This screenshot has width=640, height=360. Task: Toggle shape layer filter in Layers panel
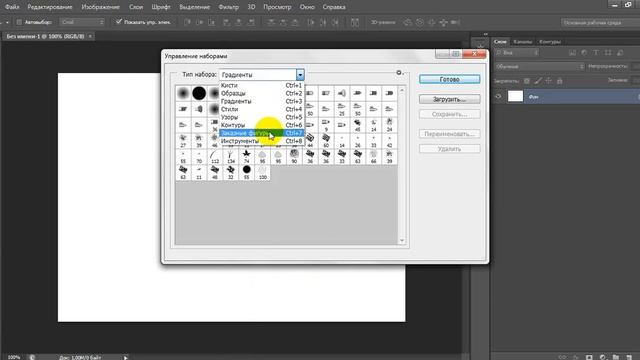608,53
